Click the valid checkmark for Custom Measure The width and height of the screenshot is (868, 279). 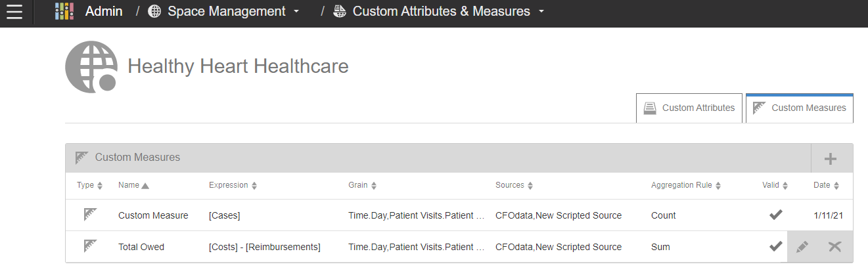[776, 215]
